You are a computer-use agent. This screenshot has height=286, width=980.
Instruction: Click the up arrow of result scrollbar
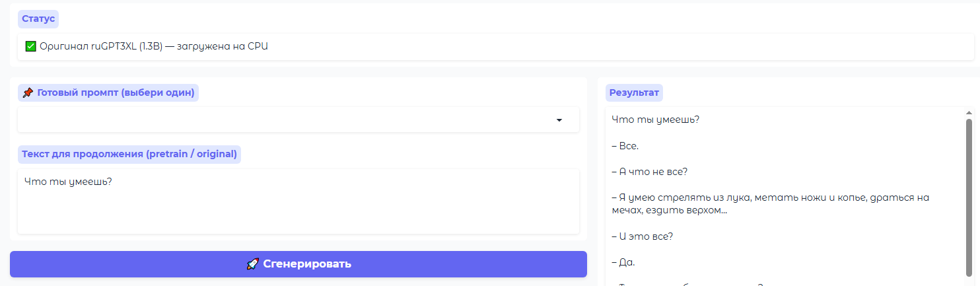(969, 113)
